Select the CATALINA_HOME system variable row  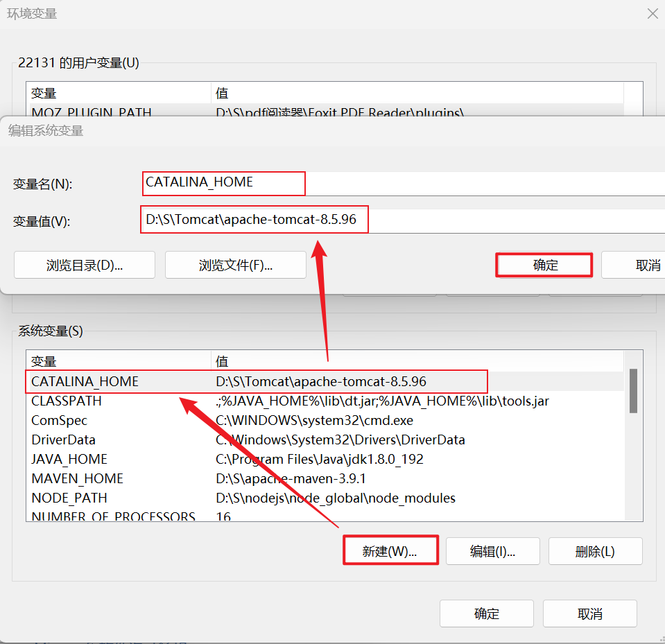[x=325, y=381]
